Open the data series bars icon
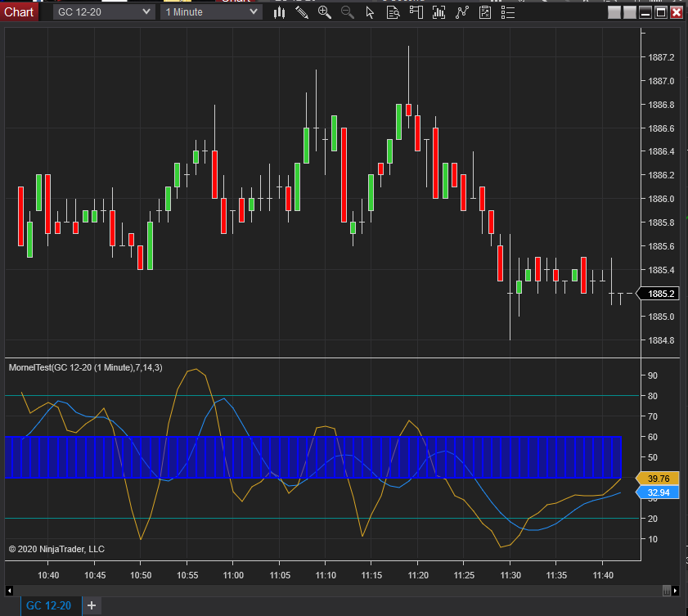Image resolution: width=688 pixels, height=616 pixels. pos(438,12)
